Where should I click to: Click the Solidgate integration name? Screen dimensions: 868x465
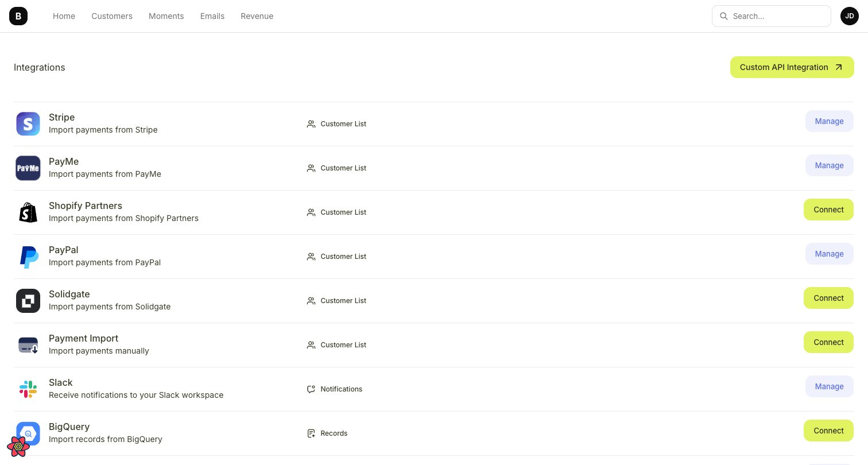coord(69,294)
